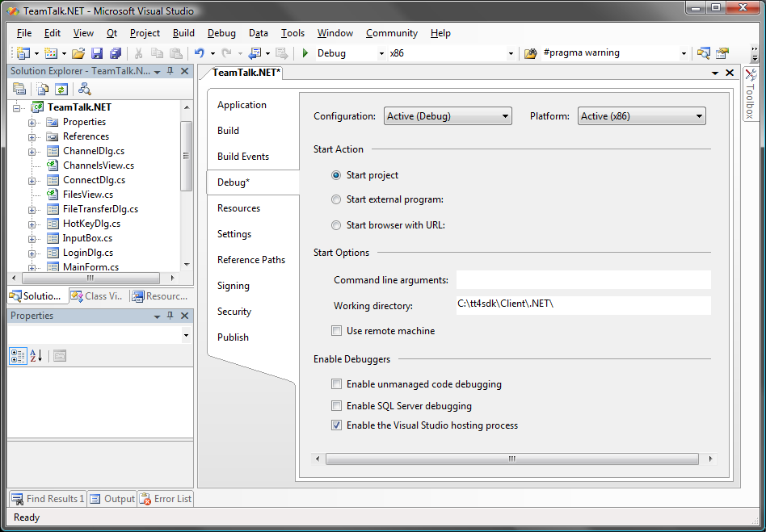Expand the References node in Solution Explorer
The height and width of the screenshot is (532, 766).
coord(32,136)
